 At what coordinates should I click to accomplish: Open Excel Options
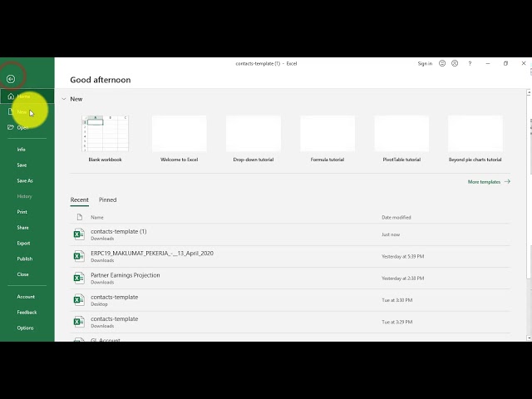pyautogui.click(x=25, y=328)
